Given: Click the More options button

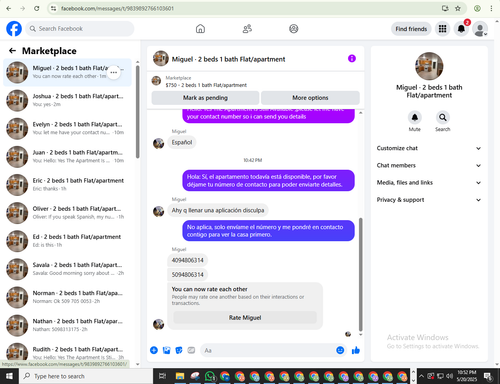Looking at the screenshot, I should tap(310, 98).
